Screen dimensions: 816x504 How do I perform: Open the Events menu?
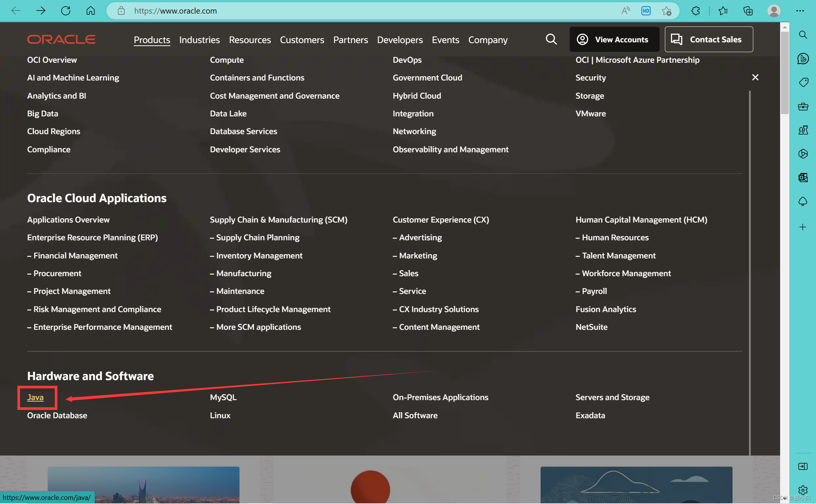coord(445,40)
